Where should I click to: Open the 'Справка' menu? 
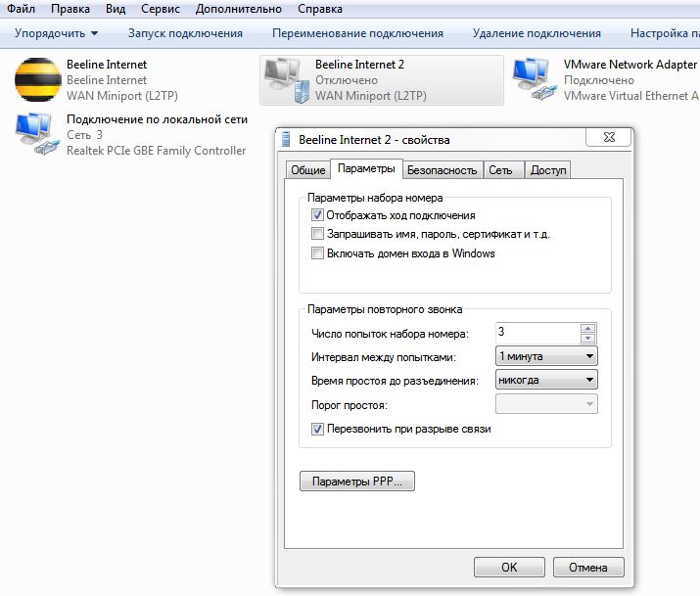(320, 9)
